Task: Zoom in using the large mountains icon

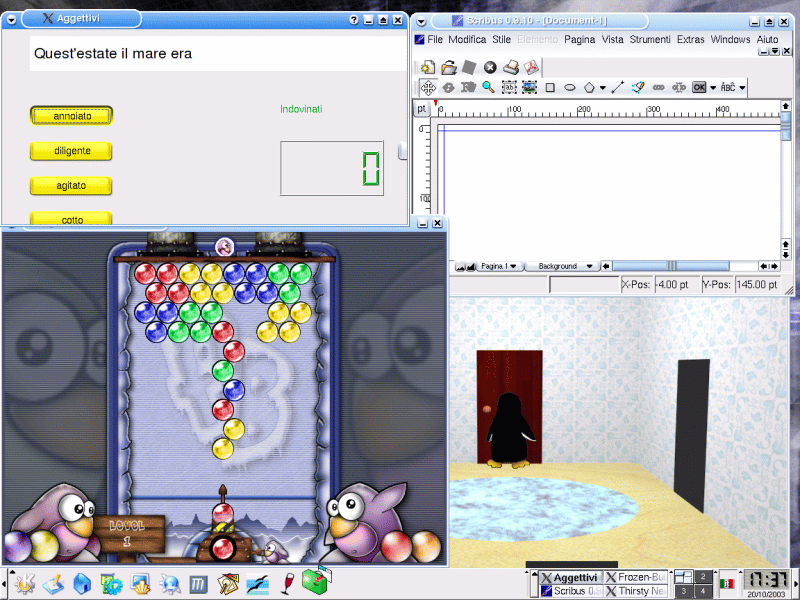Action: click(470, 267)
